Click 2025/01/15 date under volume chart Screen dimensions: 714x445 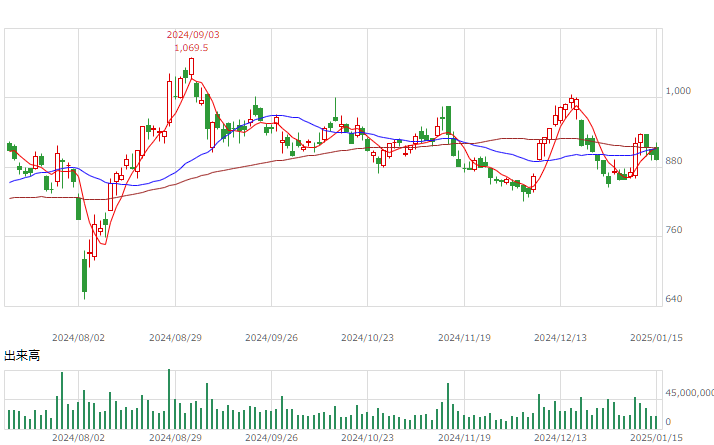656,438
